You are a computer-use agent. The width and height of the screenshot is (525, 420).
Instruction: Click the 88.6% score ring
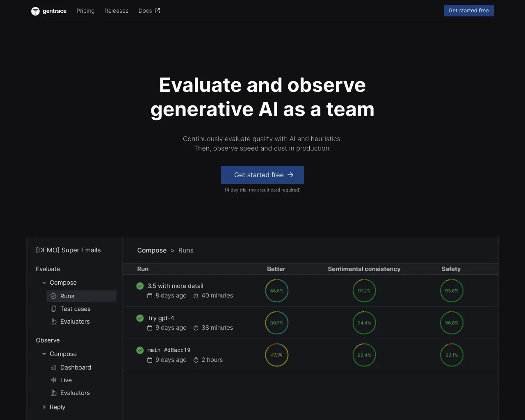276,290
